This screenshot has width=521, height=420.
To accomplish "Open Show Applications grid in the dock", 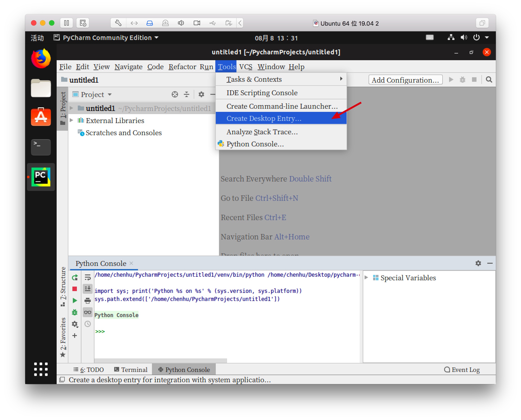I will pyautogui.click(x=41, y=369).
